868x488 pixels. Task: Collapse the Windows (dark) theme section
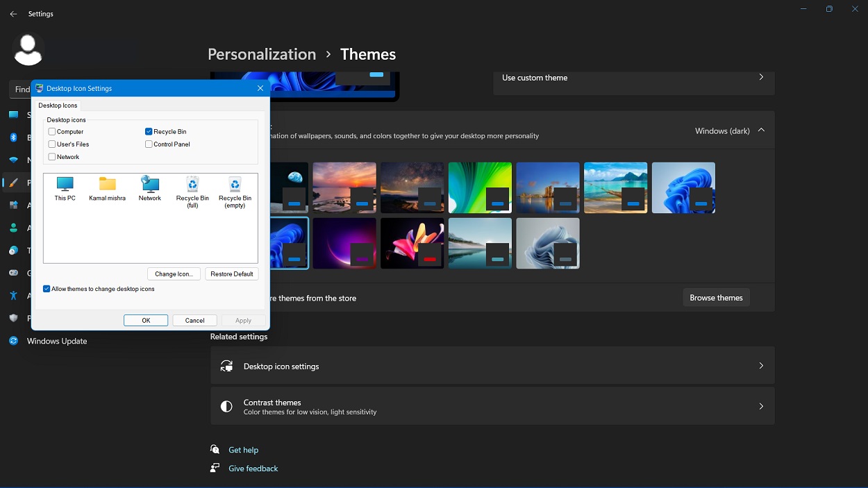(x=761, y=130)
